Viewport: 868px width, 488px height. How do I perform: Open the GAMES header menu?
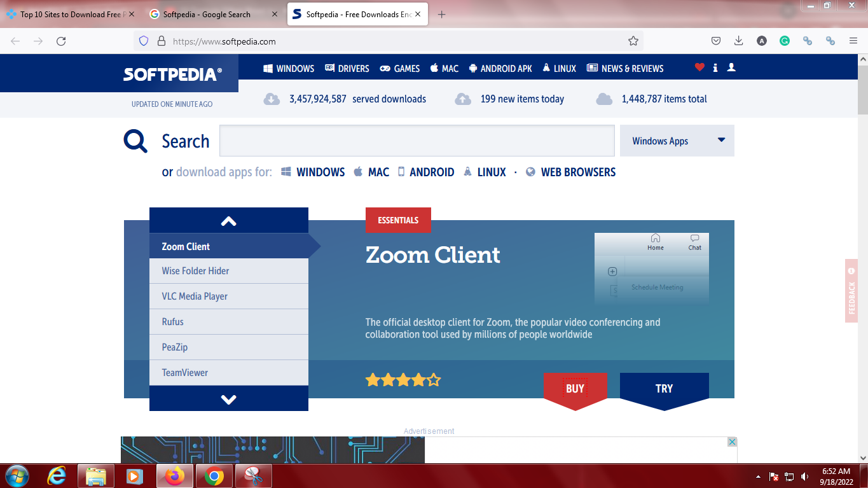(x=400, y=68)
